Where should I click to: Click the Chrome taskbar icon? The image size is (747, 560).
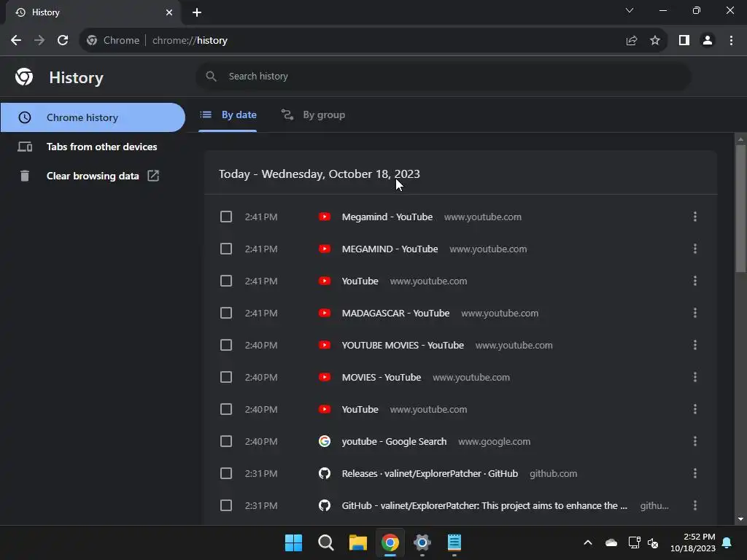tap(390, 542)
